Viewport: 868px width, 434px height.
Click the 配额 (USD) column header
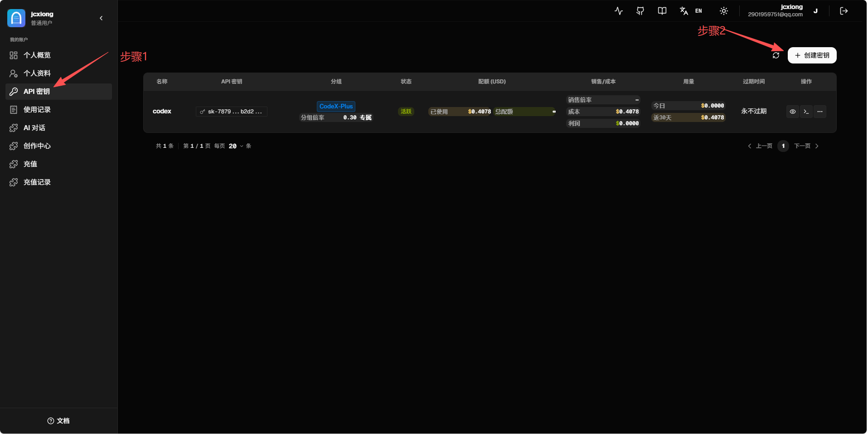492,82
